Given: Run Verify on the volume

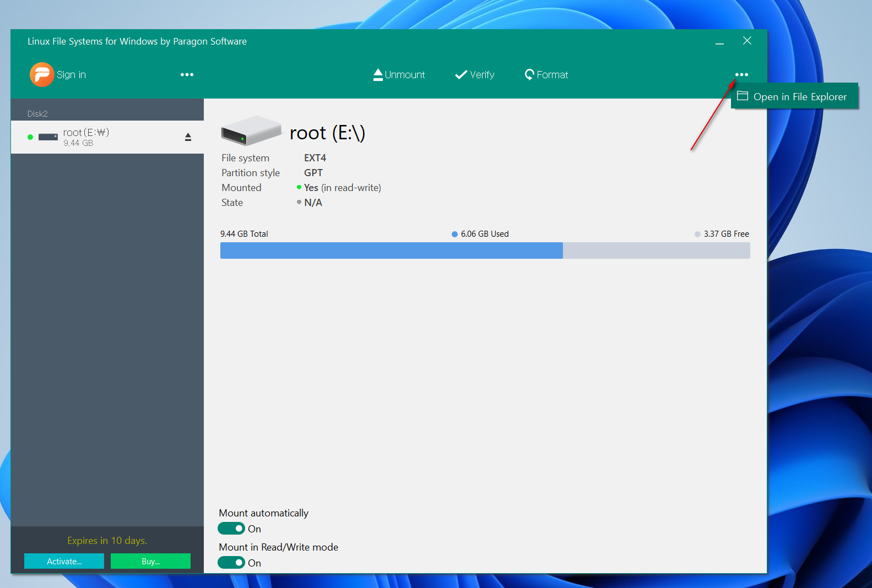Looking at the screenshot, I should [475, 75].
